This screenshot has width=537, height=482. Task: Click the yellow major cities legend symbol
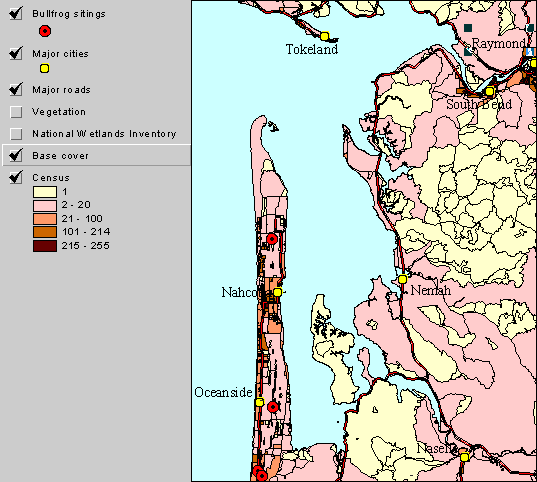(x=45, y=69)
